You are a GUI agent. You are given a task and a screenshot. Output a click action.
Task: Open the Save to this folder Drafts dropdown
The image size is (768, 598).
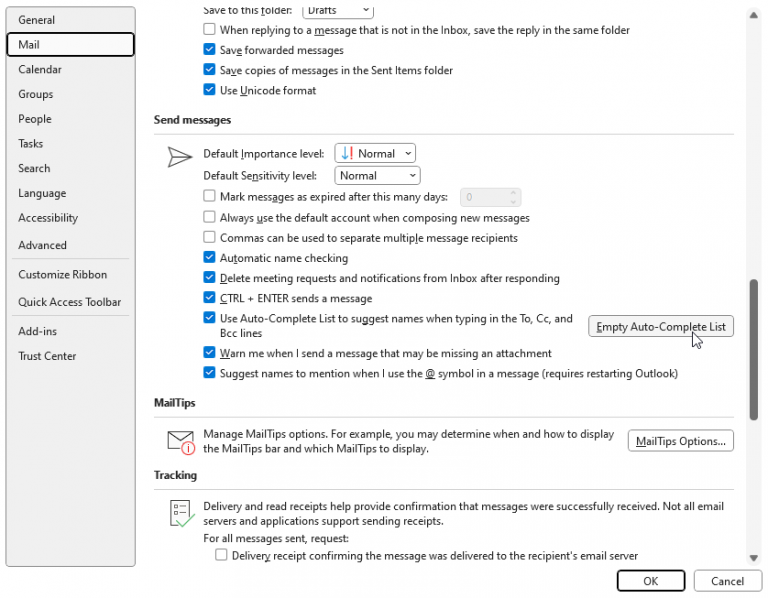[338, 10]
